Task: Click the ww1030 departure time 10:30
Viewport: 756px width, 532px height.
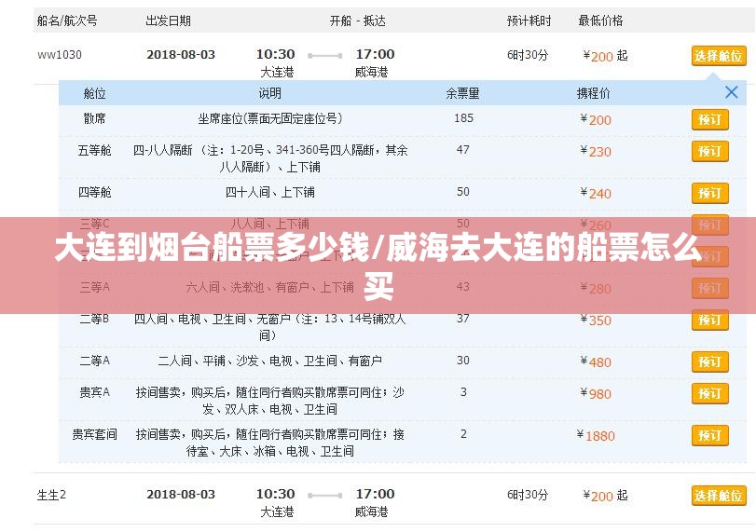Action: coord(275,54)
